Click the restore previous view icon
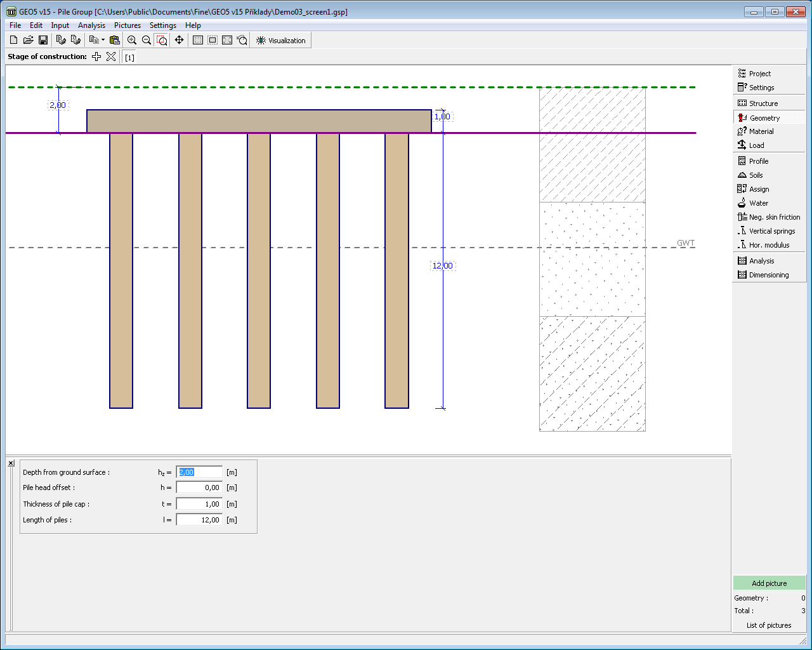 (x=242, y=40)
